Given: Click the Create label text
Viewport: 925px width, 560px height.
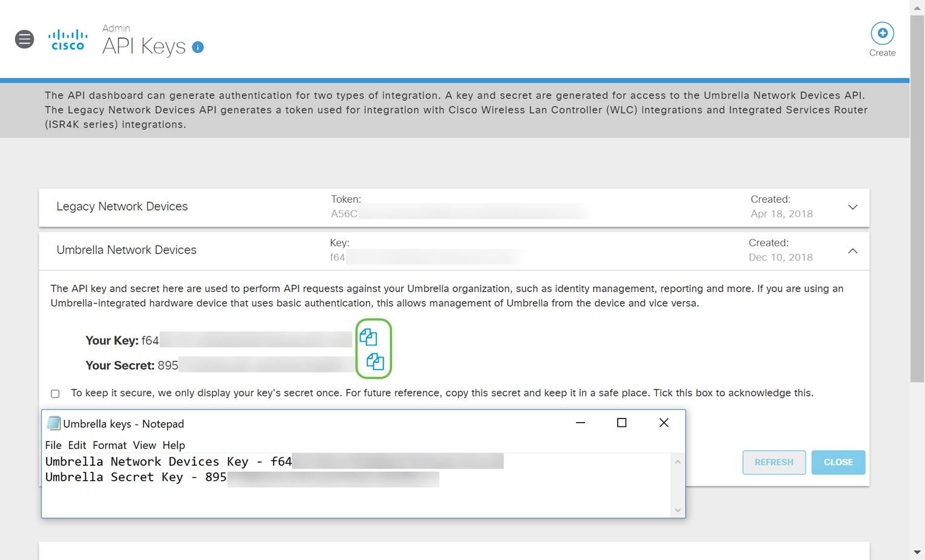Looking at the screenshot, I should pos(882,53).
